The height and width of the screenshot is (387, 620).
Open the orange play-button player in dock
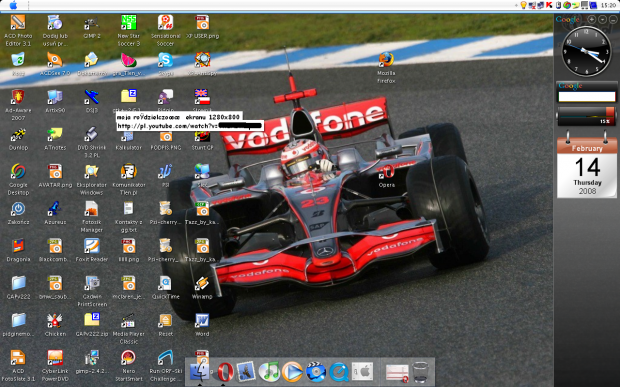tap(292, 372)
